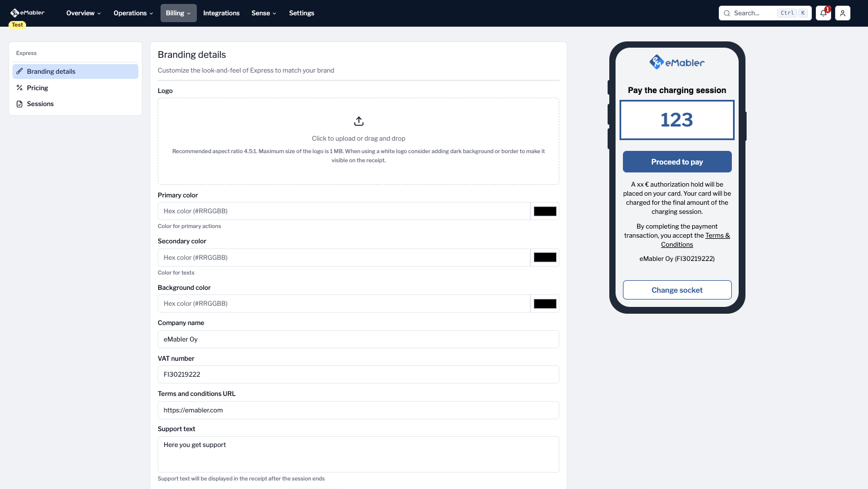Open the user profile icon

[842, 13]
